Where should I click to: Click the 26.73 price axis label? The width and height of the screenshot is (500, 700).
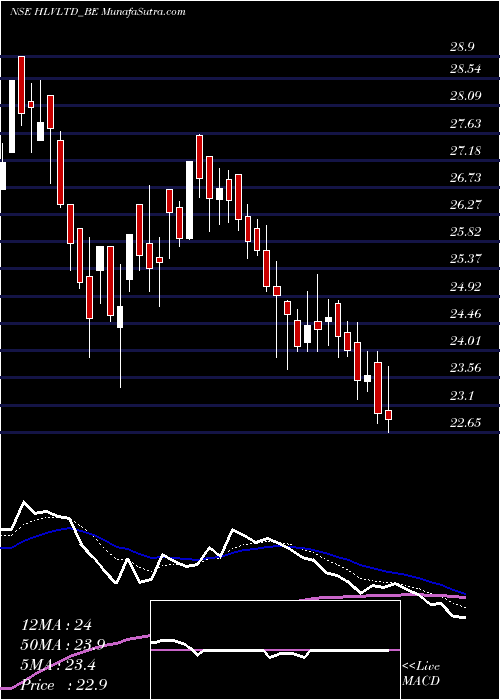pos(466,178)
